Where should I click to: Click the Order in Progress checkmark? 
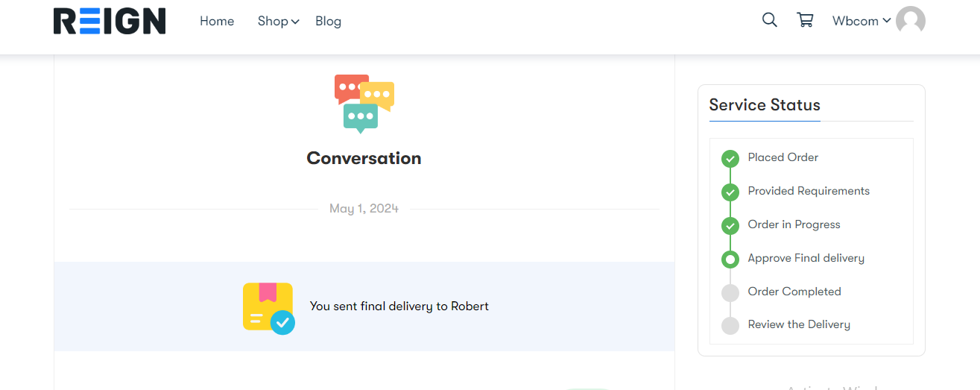[730, 225]
